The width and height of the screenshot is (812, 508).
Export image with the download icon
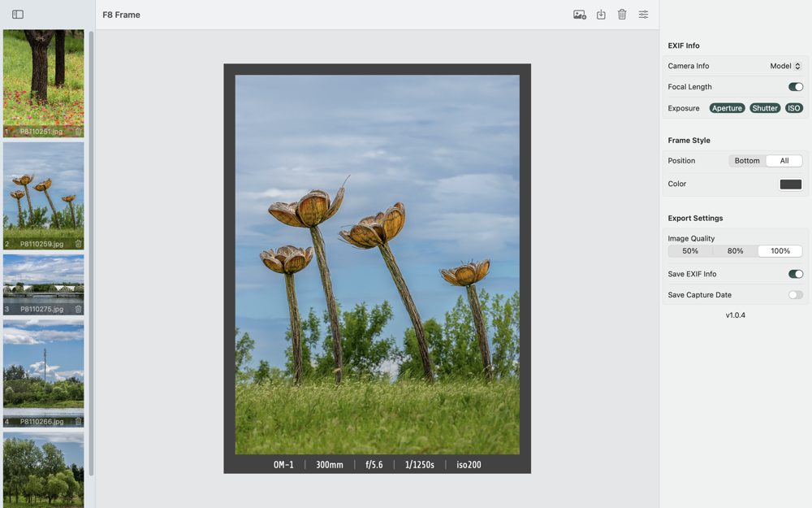[601, 15]
